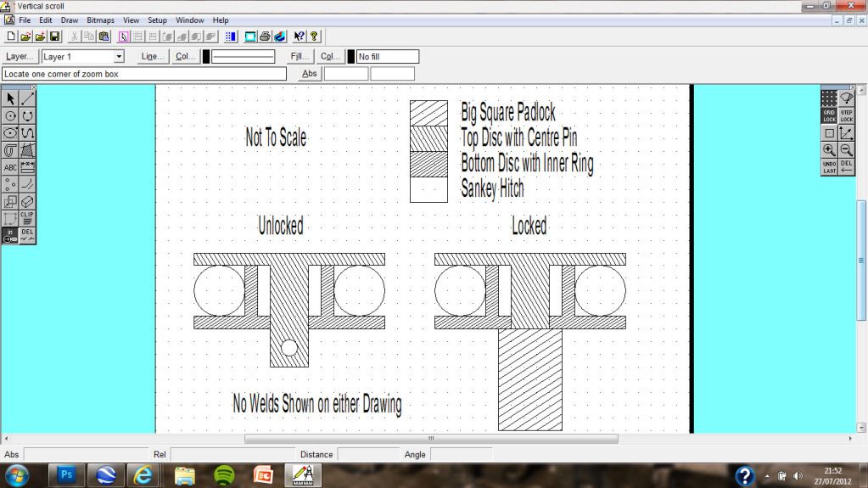Toggle the Grid Lock button

[829, 115]
